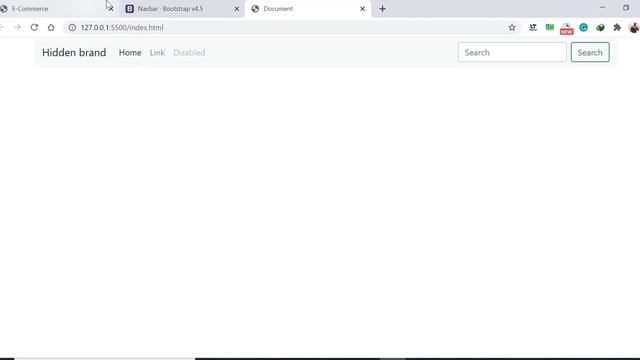The height and width of the screenshot is (360, 640).
Task: Open the Home nav link
Action: (x=130, y=53)
